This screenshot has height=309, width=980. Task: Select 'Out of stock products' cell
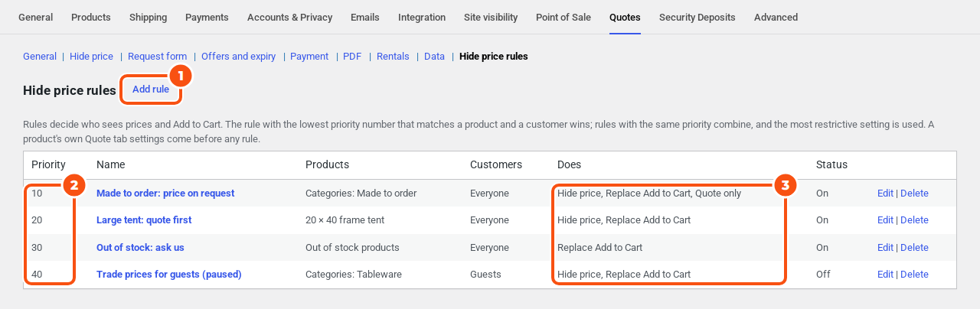click(x=352, y=248)
